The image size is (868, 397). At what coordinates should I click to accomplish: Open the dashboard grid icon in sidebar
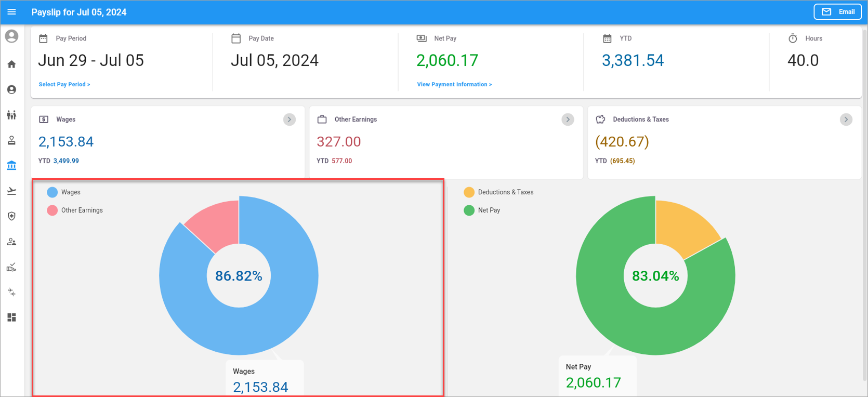11,317
